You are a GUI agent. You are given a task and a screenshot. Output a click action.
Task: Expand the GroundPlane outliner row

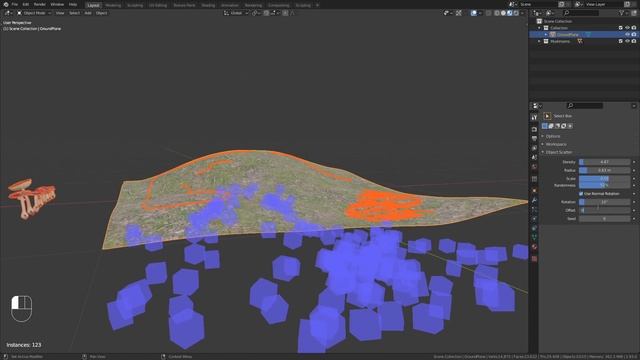(546, 35)
